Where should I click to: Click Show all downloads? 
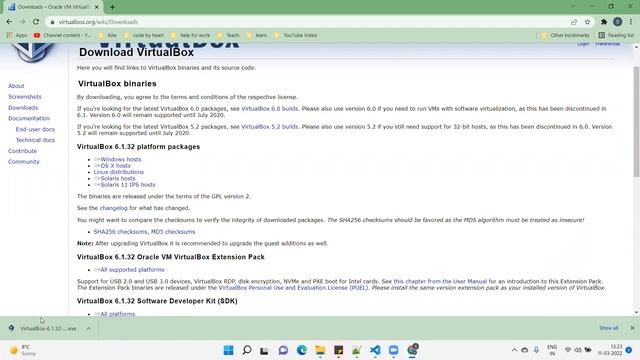(609, 328)
